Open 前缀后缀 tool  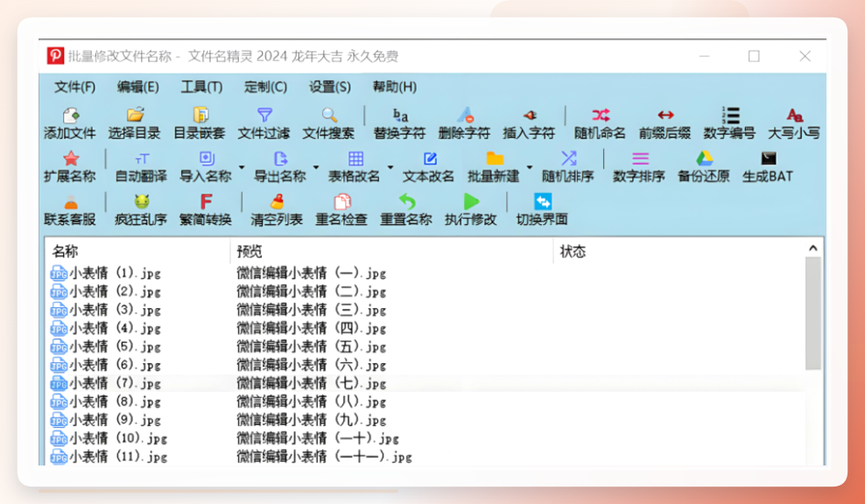coord(665,123)
